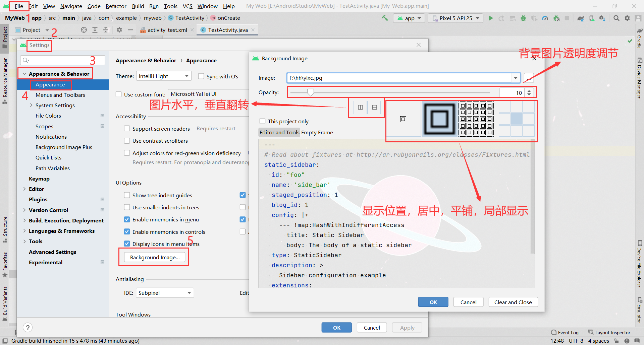644x345 pixels.
Task: Click the image path input field
Action: tap(399, 78)
